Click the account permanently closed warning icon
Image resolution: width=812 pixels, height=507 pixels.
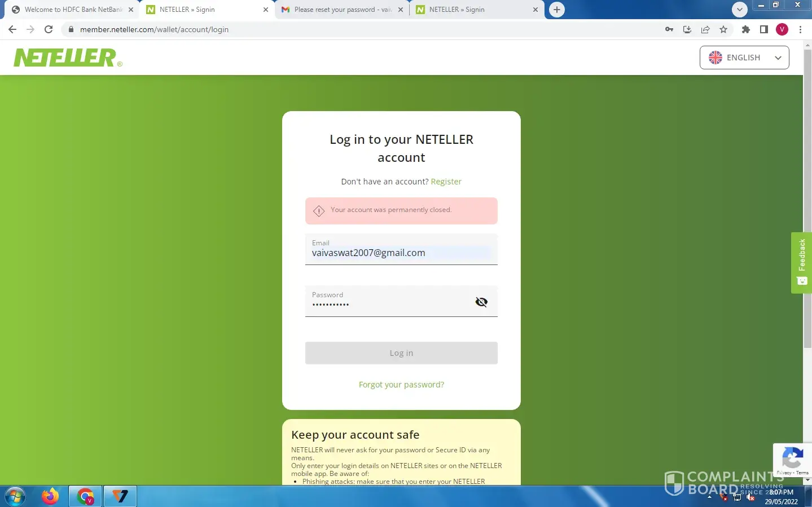[319, 211]
